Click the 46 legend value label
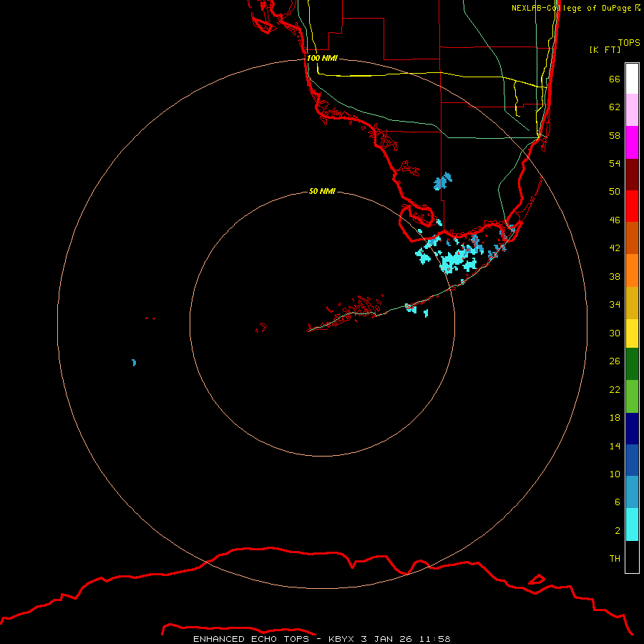644x644 pixels. pos(615,220)
